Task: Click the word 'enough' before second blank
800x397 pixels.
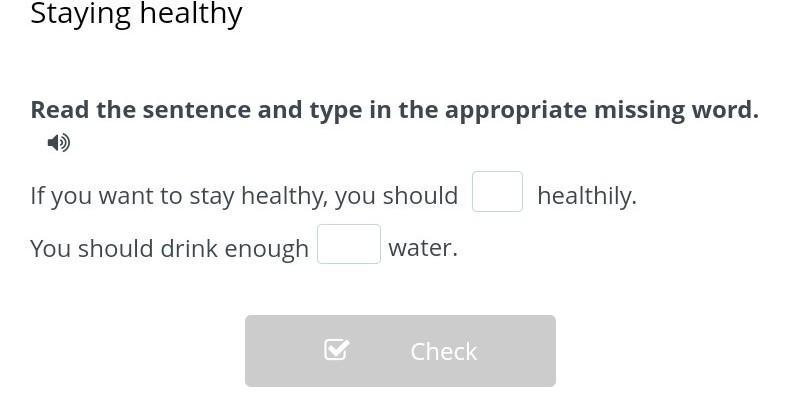Action: tap(266, 250)
